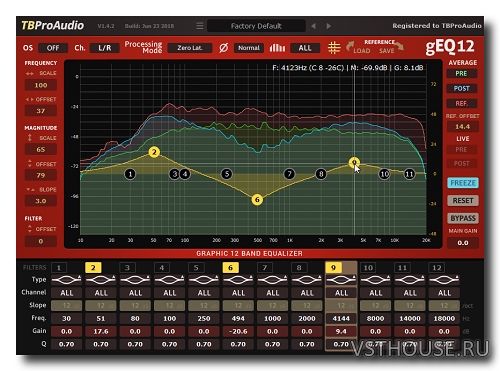The height and width of the screenshot is (371, 500).
Task: Click the magnitude scale value 65
Action: 41,150
